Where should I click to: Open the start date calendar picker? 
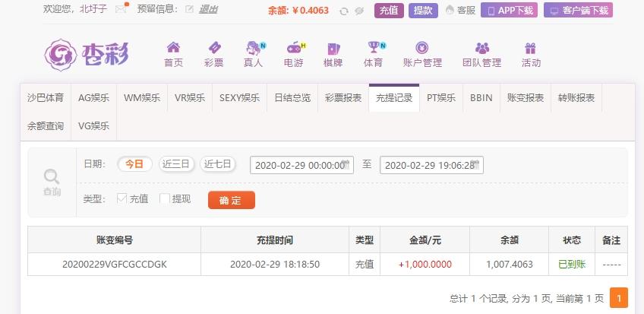tap(346, 165)
